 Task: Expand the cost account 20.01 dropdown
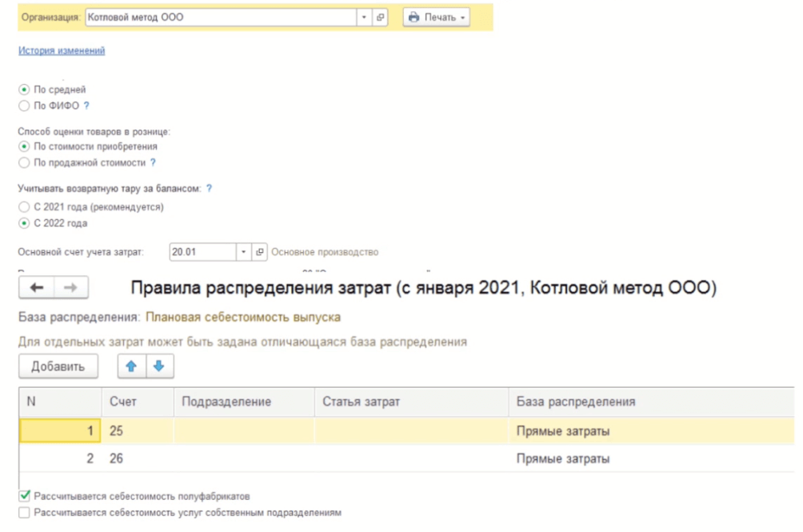tap(243, 252)
